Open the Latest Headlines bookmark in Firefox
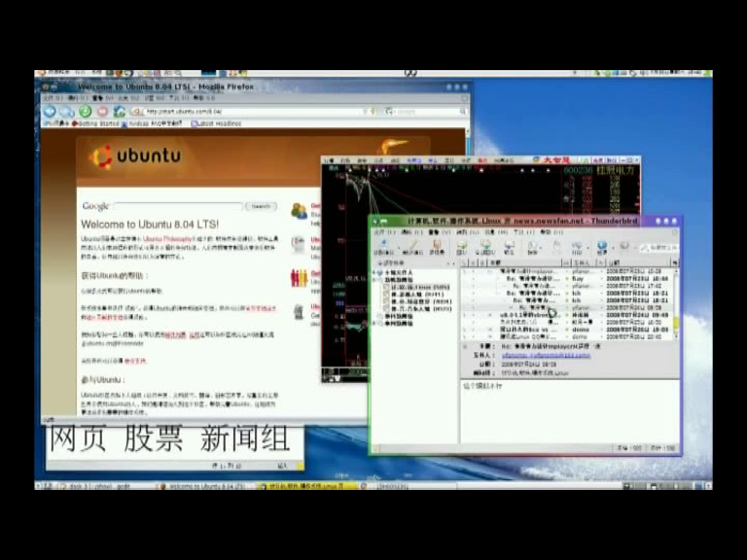747x560 pixels. pos(216,123)
